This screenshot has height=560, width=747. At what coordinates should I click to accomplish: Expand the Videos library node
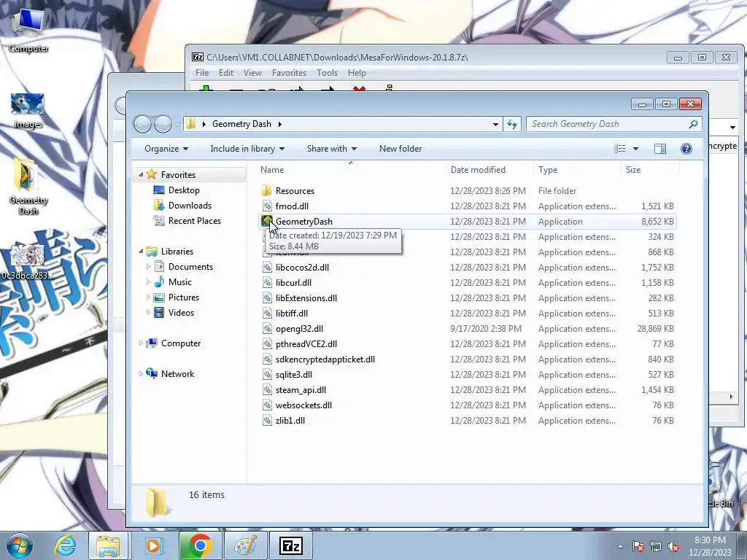[148, 313]
